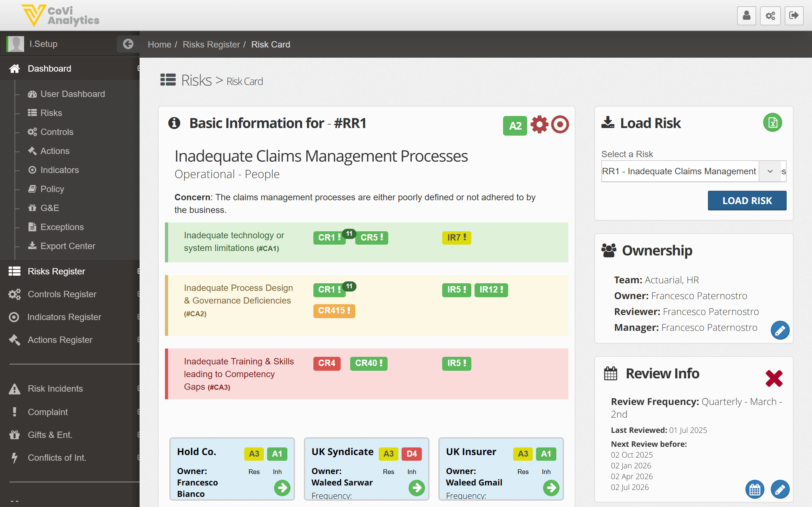Open the Hold Co. card green arrow
Viewport: 812px width, 507px height.
pos(282,488)
